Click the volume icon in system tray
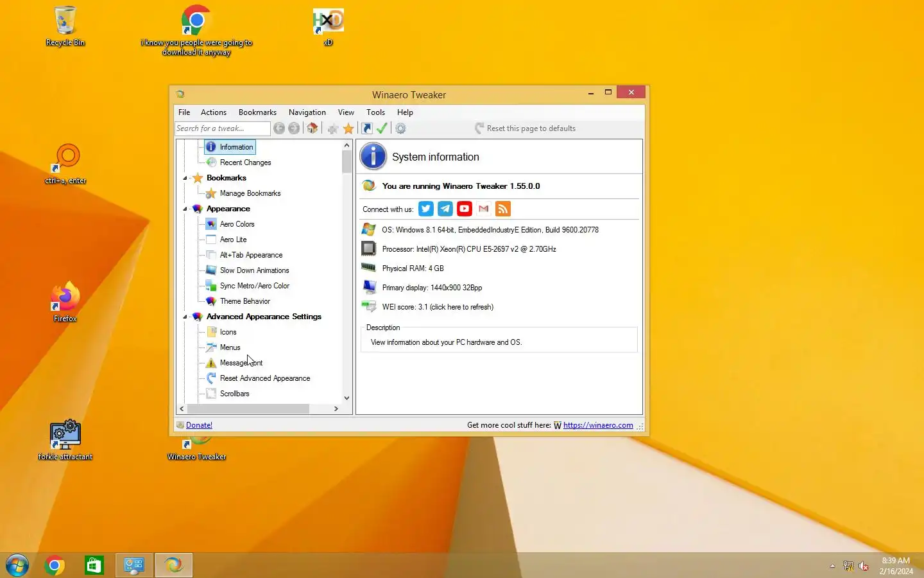 pos(864,566)
